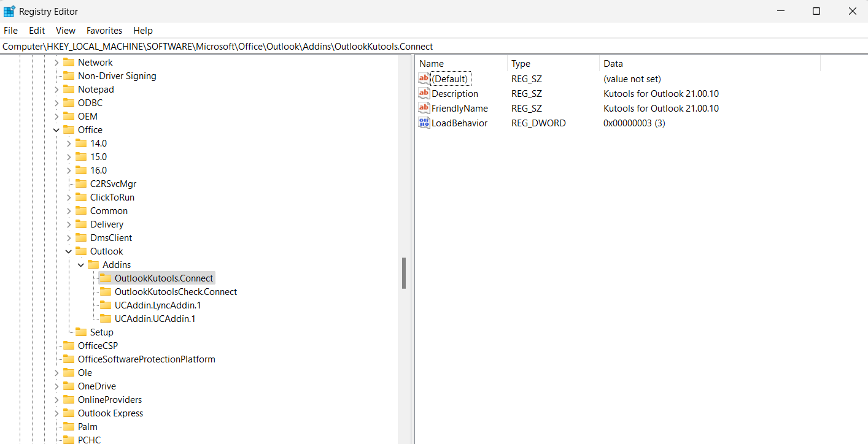Image resolution: width=868 pixels, height=444 pixels.
Task: Click the FriendlyName string value icon
Action: point(424,108)
